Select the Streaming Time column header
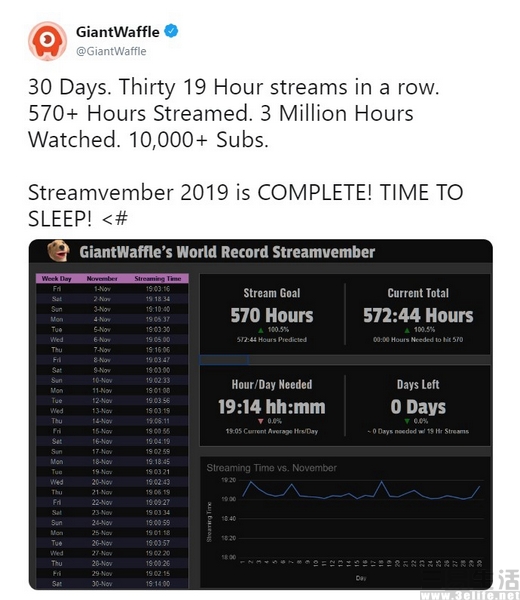The image size is (520, 600). click(158, 279)
